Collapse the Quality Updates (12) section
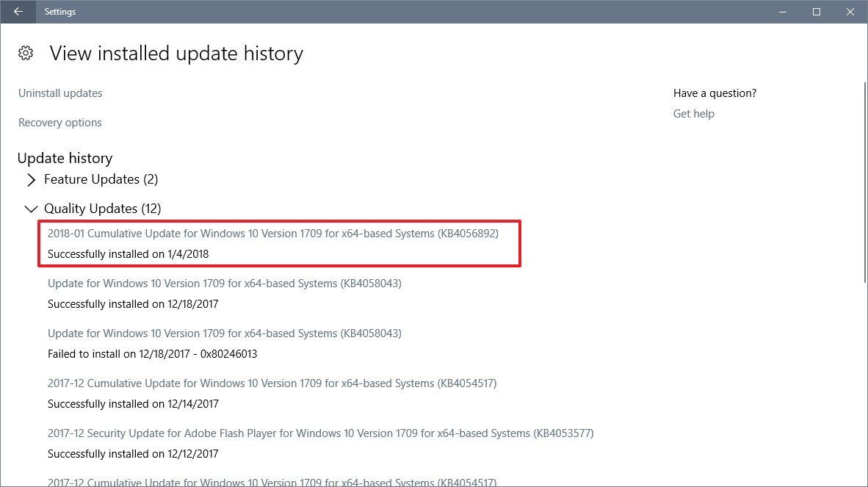The image size is (868, 487). [31, 208]
